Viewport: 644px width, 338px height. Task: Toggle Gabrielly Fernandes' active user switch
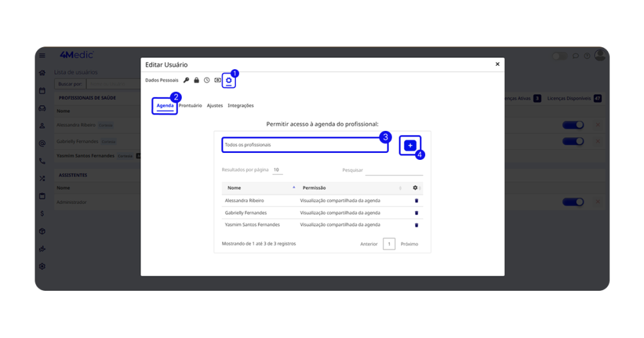point(572,142)
